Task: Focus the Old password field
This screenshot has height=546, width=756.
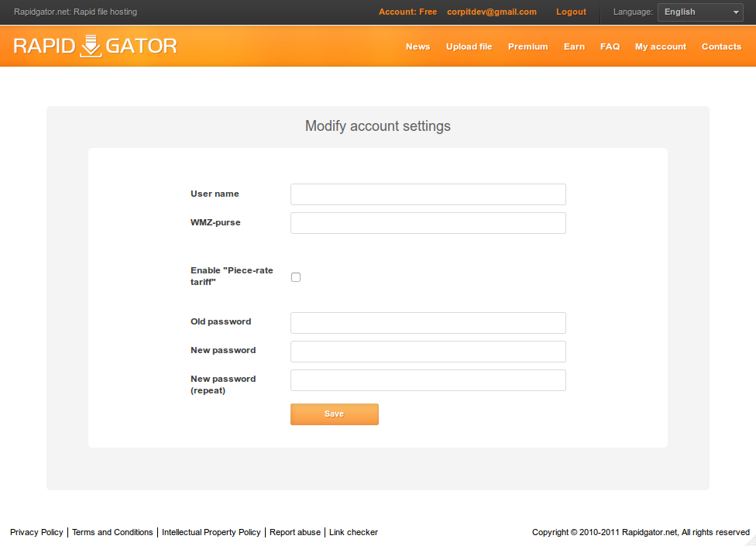Action: (x=428, y=323)
